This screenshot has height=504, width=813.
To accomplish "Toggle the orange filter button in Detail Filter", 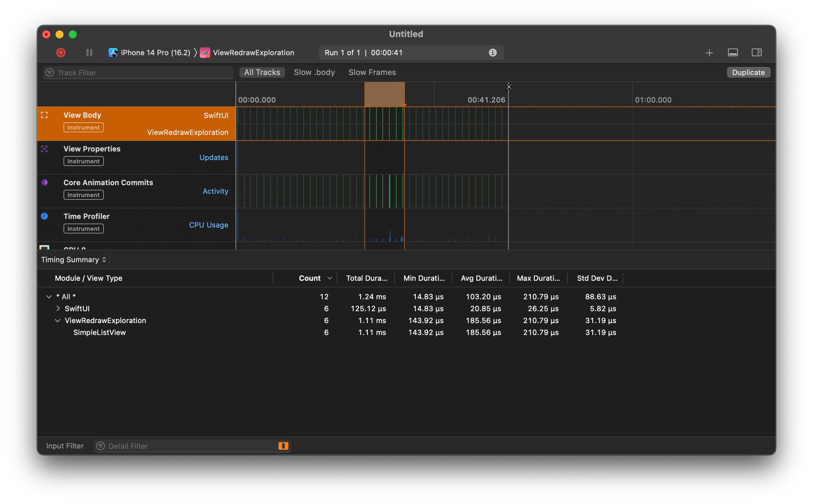I will click(x=283, y=446).
